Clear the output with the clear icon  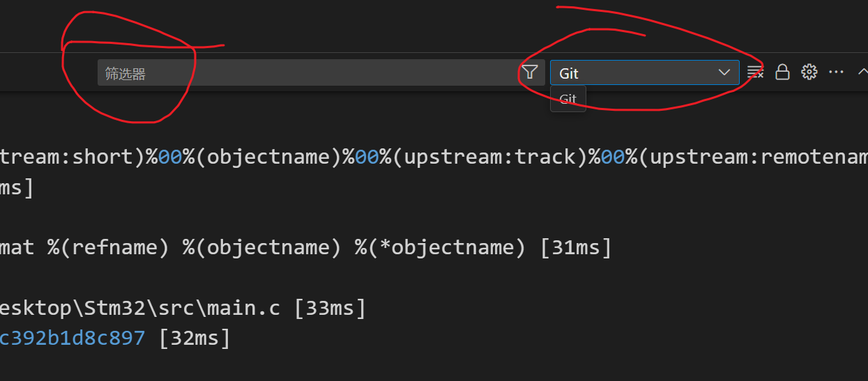point(755,72)
